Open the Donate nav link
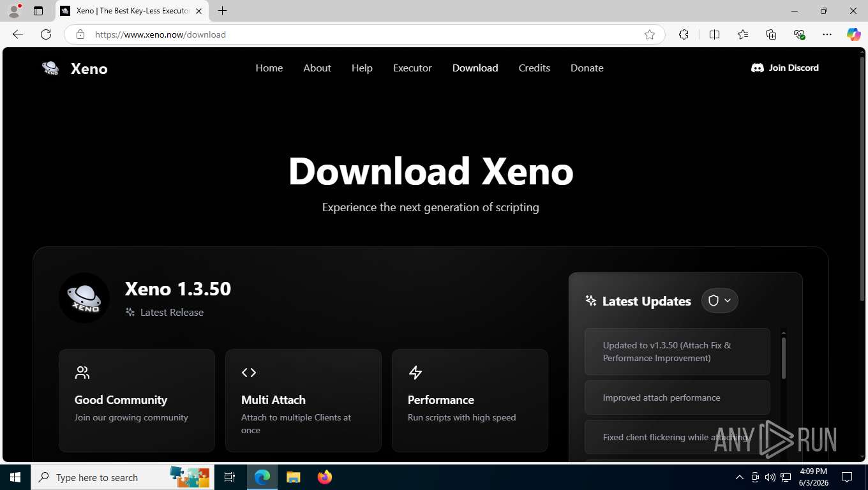The height and width of the screenshot is (490, 868). point(587,68)
